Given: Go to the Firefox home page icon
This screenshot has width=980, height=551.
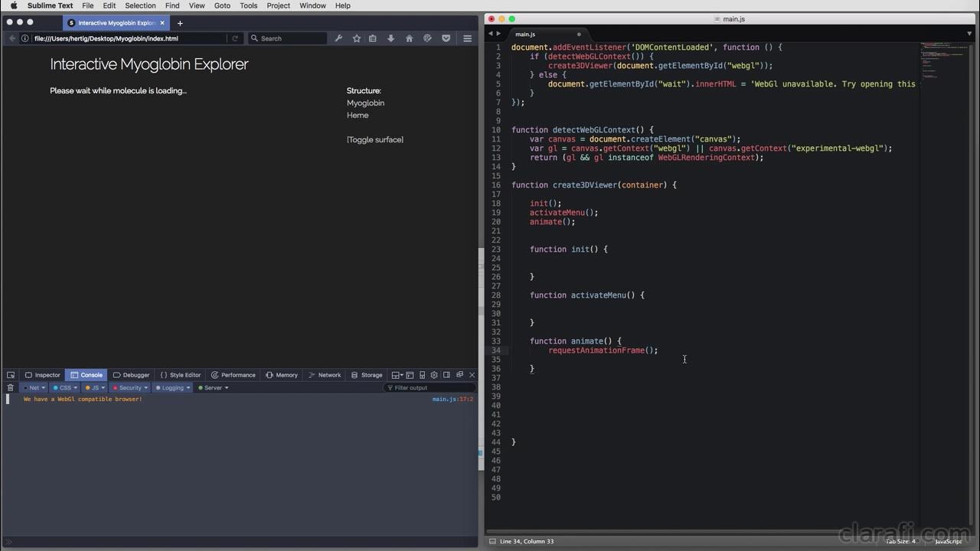Looking at the screenshot, I should [x=409, y=38].
